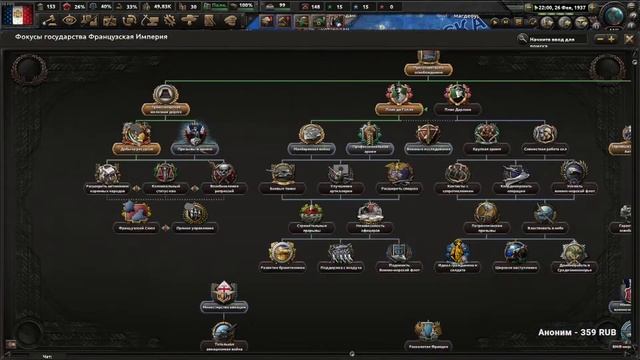This screenshot has width=640, height=360.
Task: Click the focus tree search field
Action: click(x=558, y=39)
